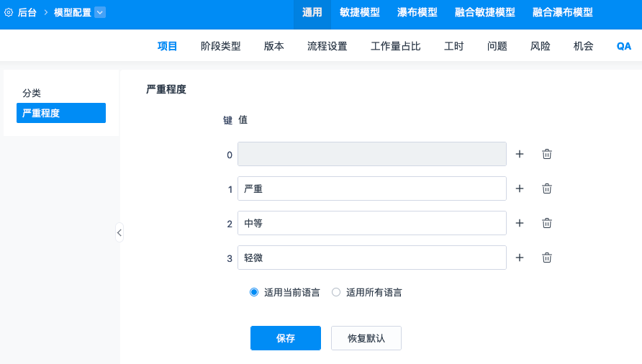642x364 pixels.
Task: Click the plus icon beside row 0
Action: coord(520,154)
